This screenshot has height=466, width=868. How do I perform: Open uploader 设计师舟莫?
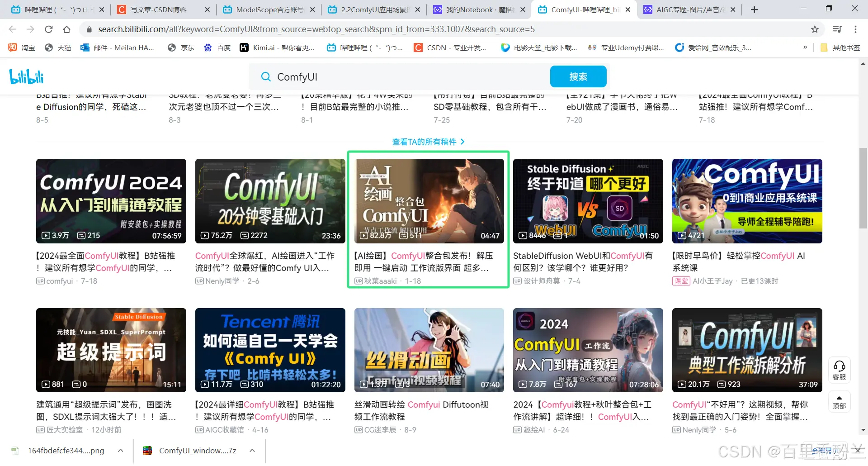click(x=542, y=281)
